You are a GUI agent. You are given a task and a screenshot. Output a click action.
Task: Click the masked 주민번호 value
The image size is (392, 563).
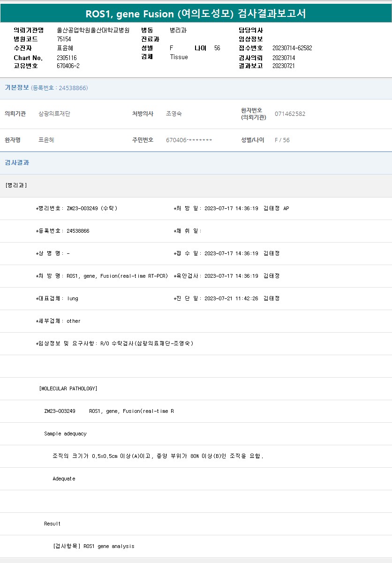click(189, 140)
